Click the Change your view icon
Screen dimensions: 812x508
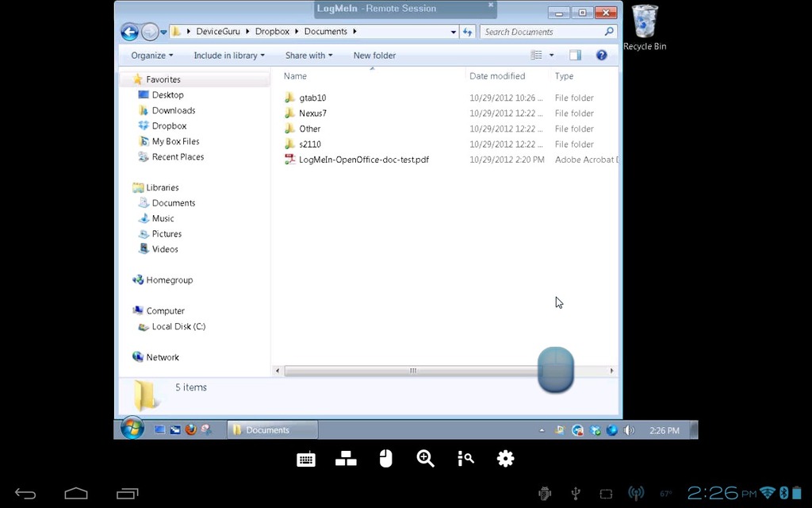pos(537,55)
